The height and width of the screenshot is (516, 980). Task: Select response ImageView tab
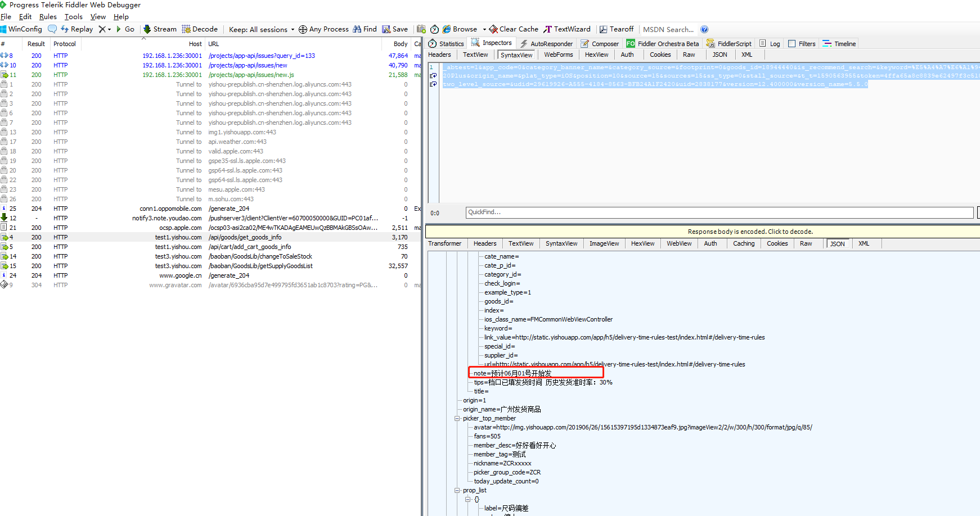tap(604, 243)
